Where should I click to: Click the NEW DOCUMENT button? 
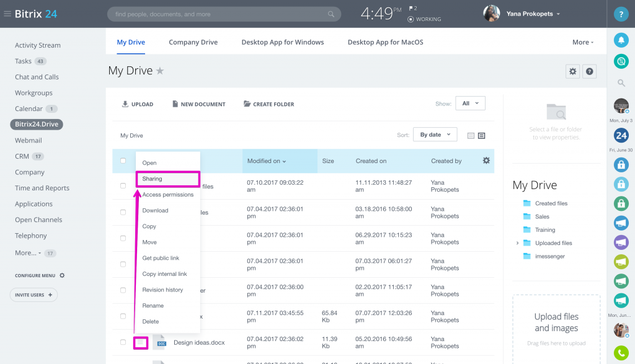pos(199,104)
